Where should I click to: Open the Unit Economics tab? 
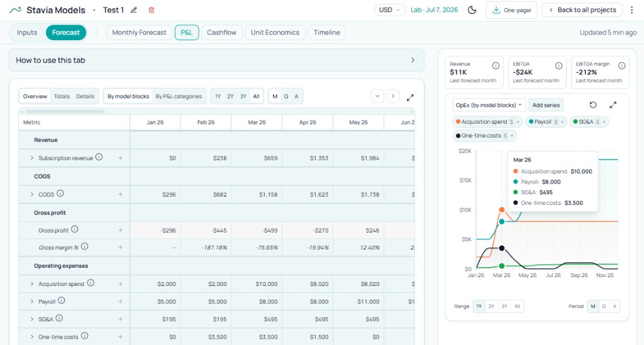click(275, 33)
